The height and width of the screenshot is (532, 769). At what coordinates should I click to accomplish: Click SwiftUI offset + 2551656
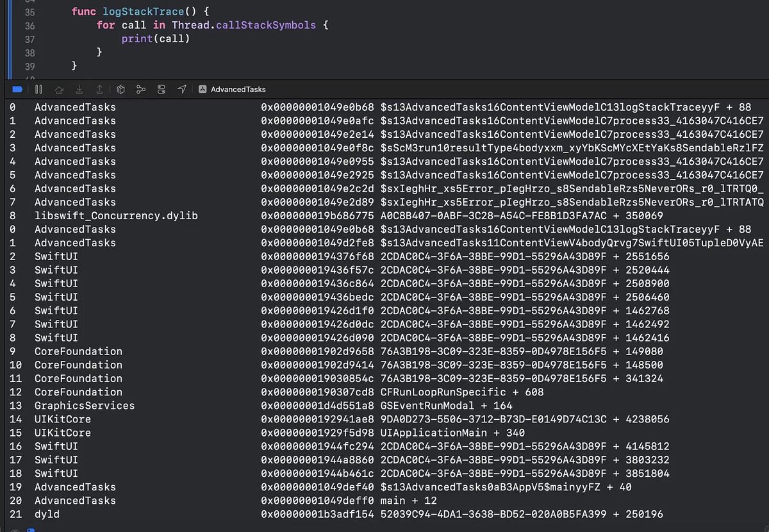(641, 256)
